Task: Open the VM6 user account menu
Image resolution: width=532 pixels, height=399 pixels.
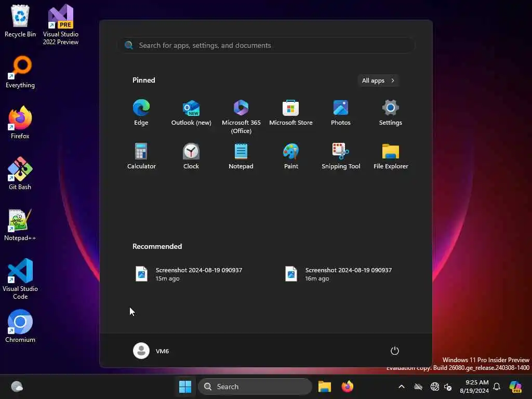Action: pyautogui.click(x=151, y=351)
